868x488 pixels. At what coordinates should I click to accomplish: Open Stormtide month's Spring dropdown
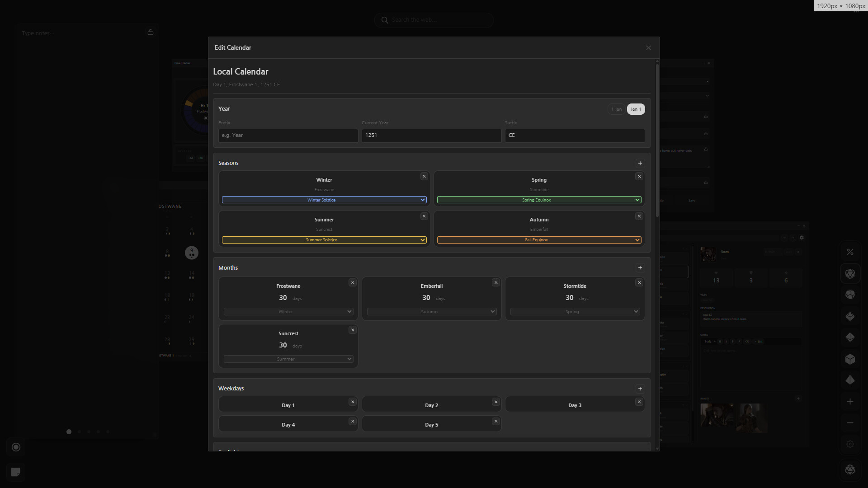[x=575, y=312]
